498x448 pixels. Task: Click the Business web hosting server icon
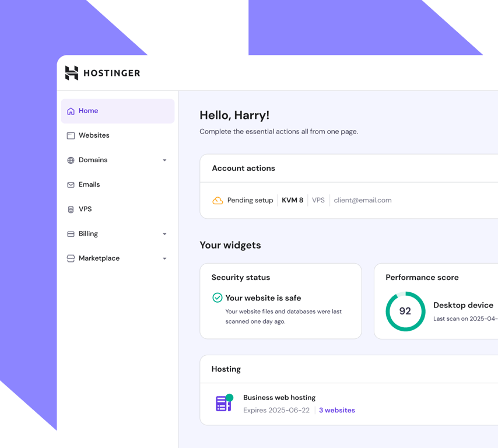click(223, 403)
